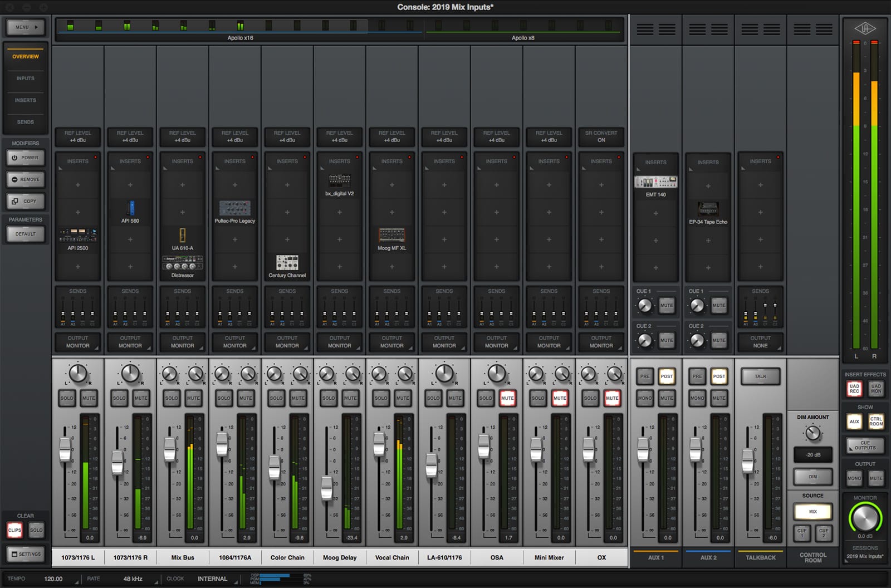Image resolution: width=891 pixels, height=588 pixels.
Task: Click the Pultec-Pro Legacy plugin icon
Action: [235, 208]
